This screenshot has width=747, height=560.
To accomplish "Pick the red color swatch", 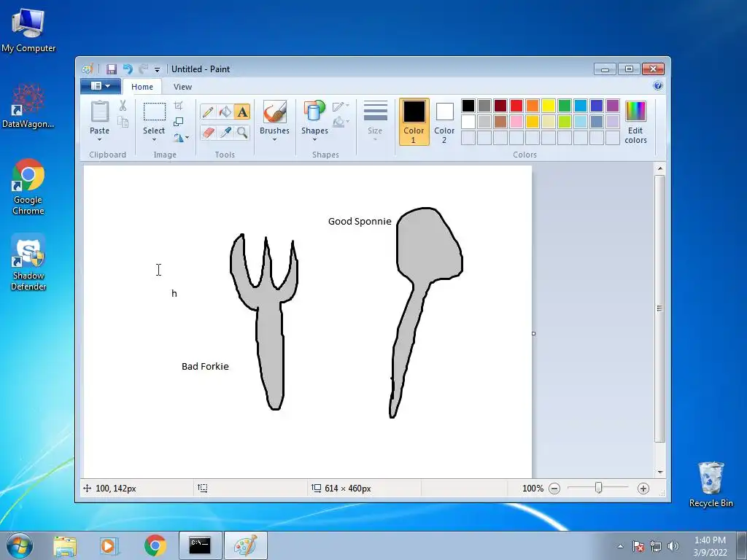I will click(x=516, y=106).
